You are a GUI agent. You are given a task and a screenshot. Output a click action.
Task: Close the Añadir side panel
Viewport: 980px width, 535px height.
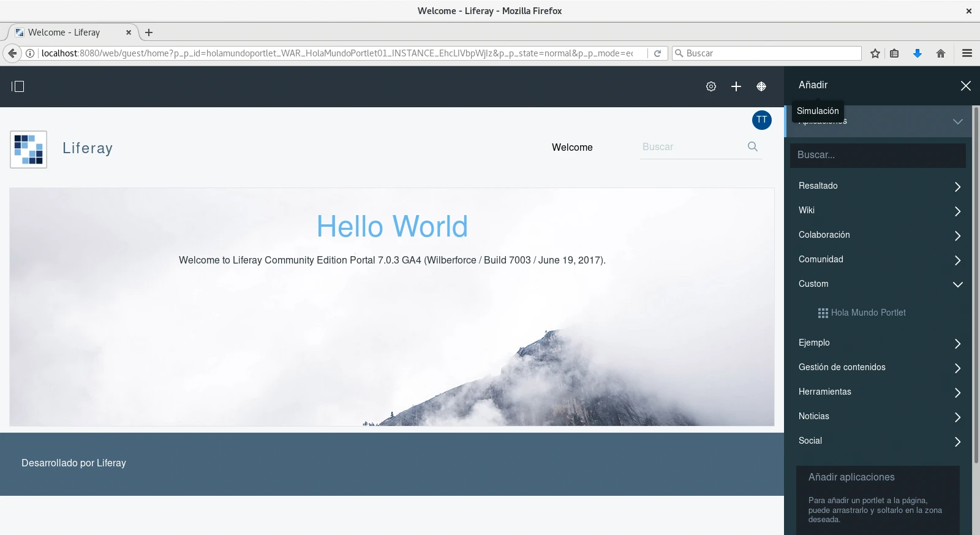pos(965,86)
